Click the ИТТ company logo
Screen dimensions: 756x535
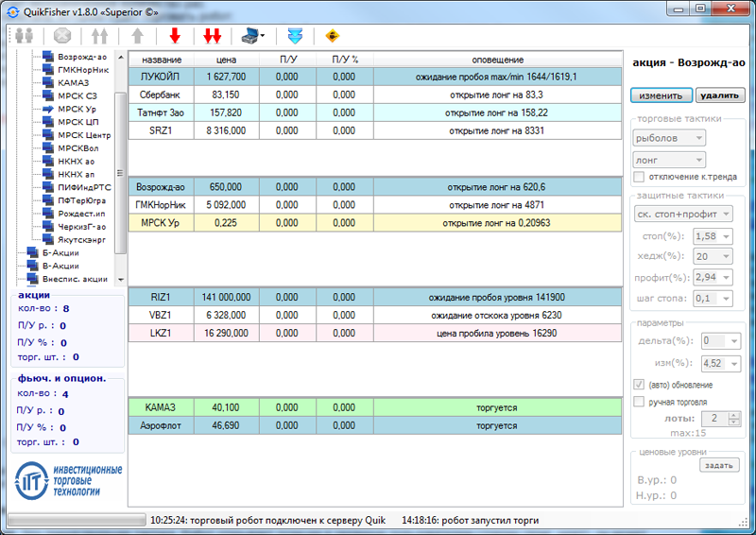point(68,480)
